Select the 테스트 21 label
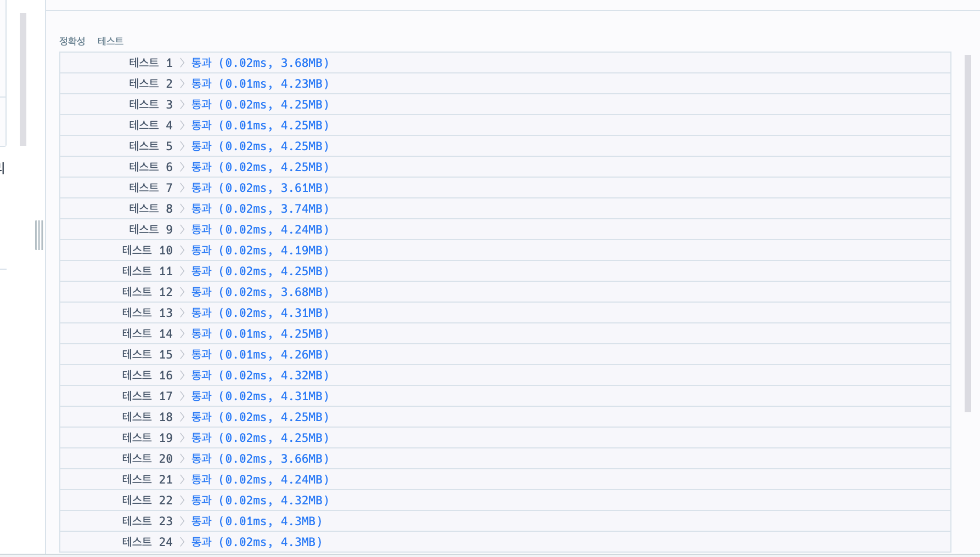 coord(148,480)
